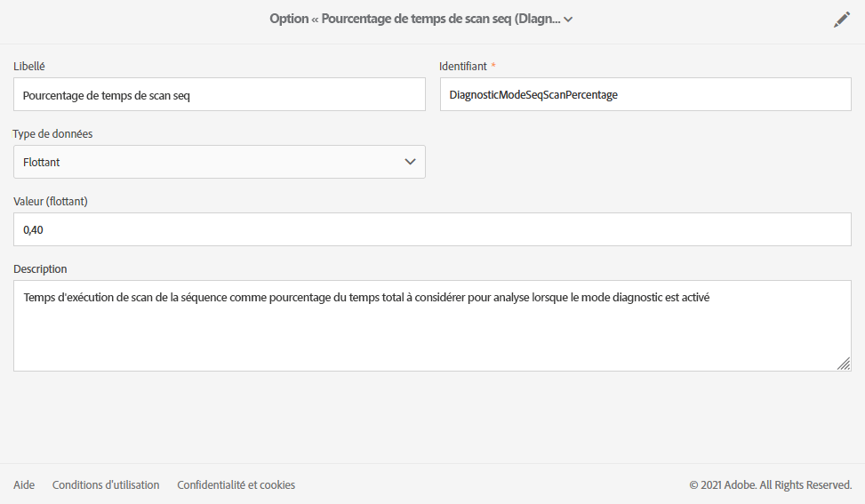
Task: Open Conditions d'utilisation link
Action: 106,485
